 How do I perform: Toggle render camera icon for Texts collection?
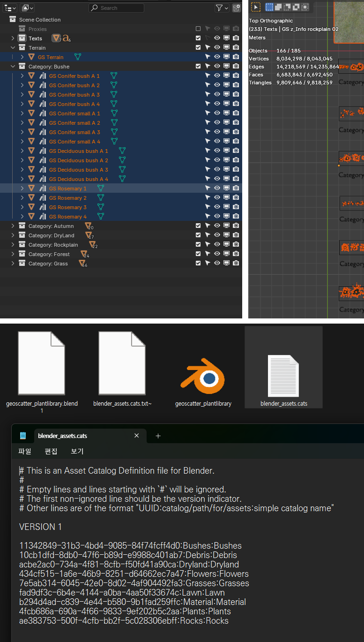[x=236, y=38]
